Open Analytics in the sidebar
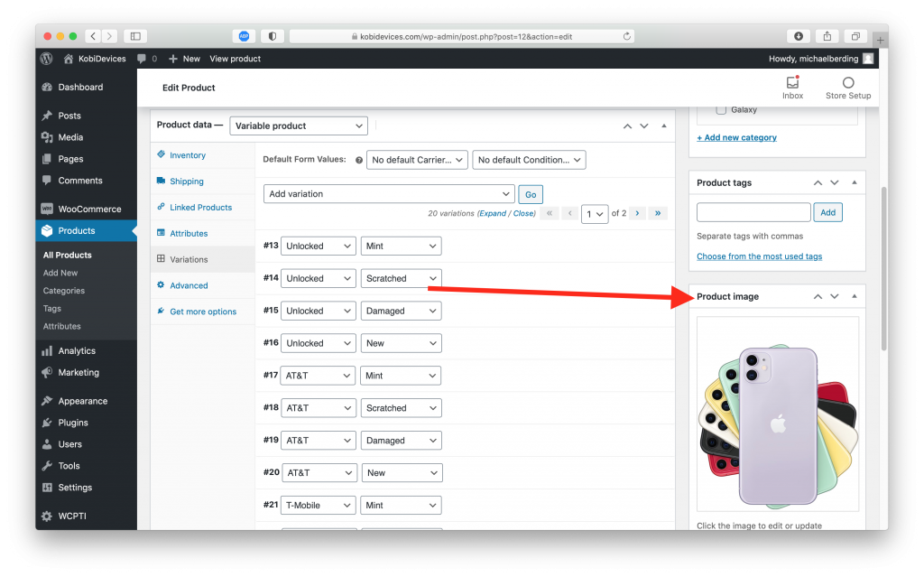Viewport: 924px width, 577px height. coord(86,350)
